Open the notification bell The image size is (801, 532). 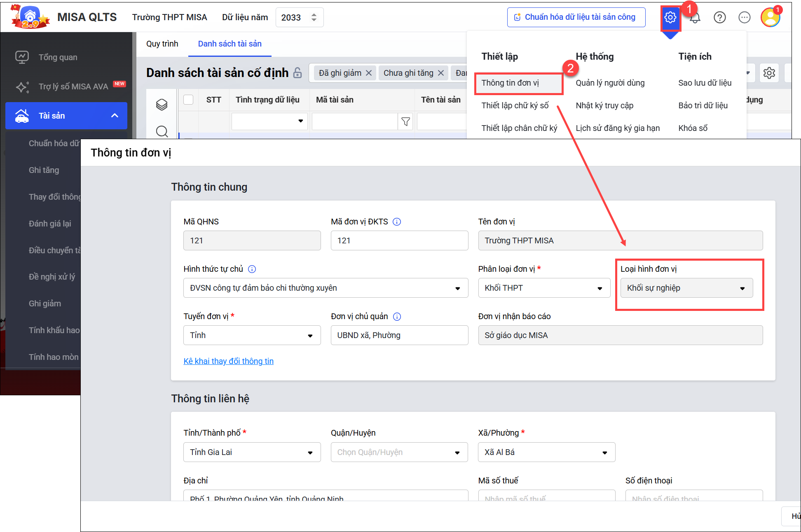[x=696, y=18]
